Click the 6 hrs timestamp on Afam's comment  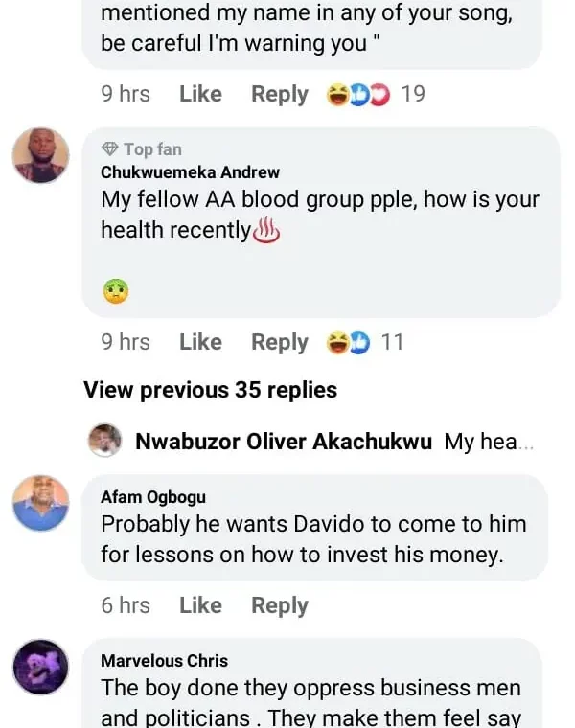(126, 605)
